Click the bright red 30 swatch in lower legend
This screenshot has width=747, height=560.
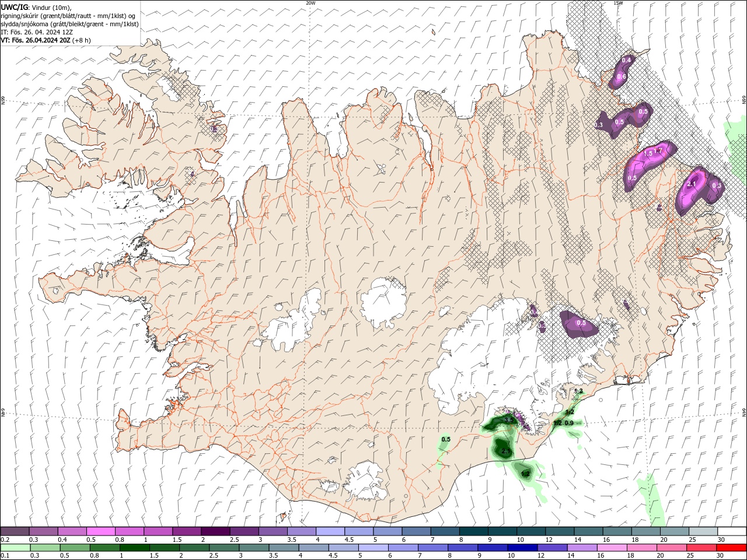731,548
